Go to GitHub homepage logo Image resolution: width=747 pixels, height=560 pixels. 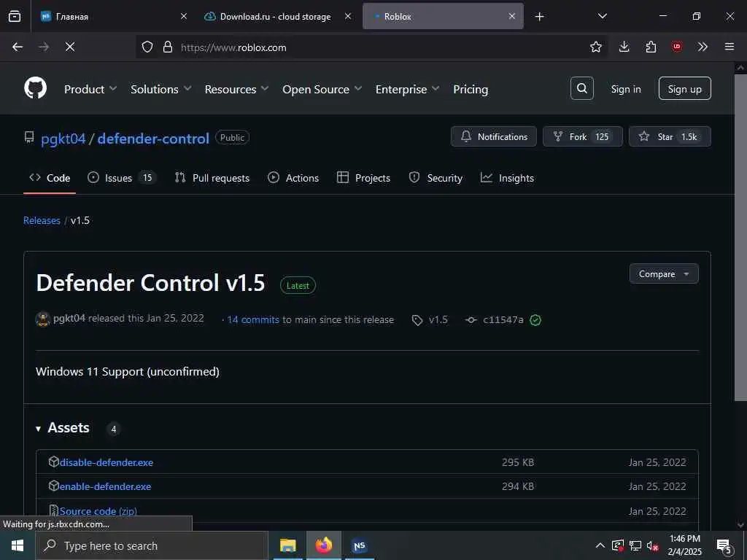point(36,88)
